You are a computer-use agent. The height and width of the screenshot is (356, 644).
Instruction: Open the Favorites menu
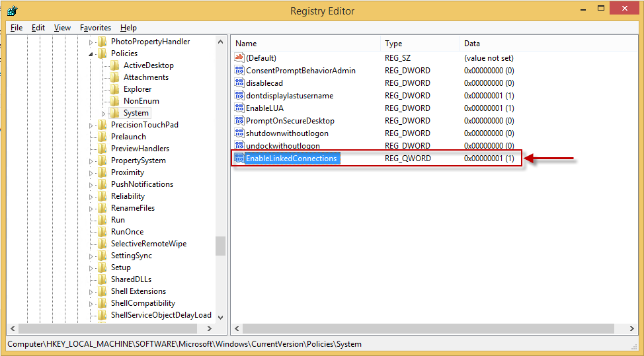click(x=95, y=28)
